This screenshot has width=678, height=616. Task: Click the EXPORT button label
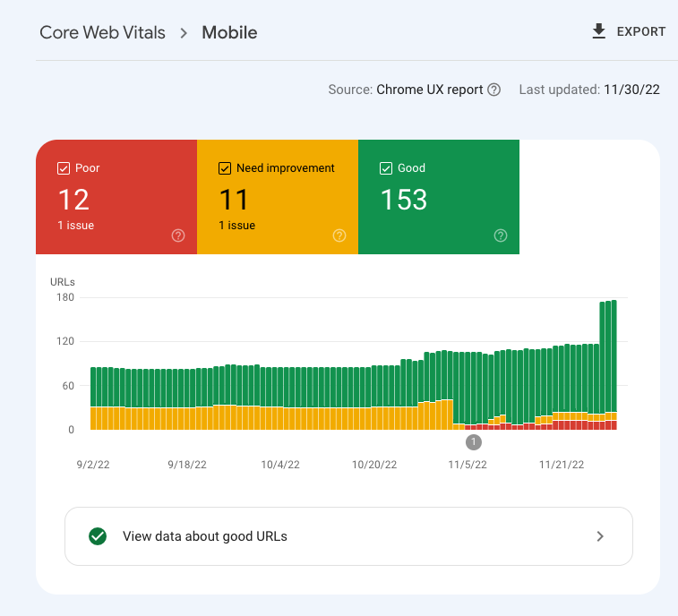tap(640, 31)
